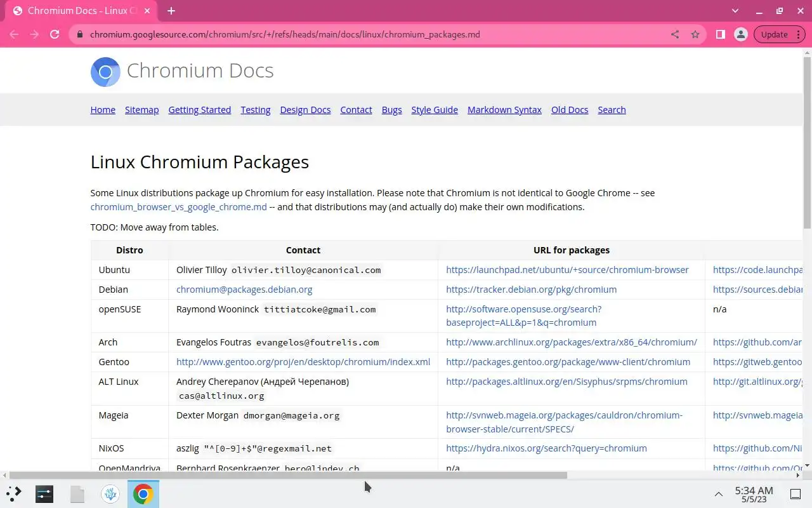Open svnweb.mageia.org cauldron chromium link
Screen dimensions: 812x508
point(564,422)
